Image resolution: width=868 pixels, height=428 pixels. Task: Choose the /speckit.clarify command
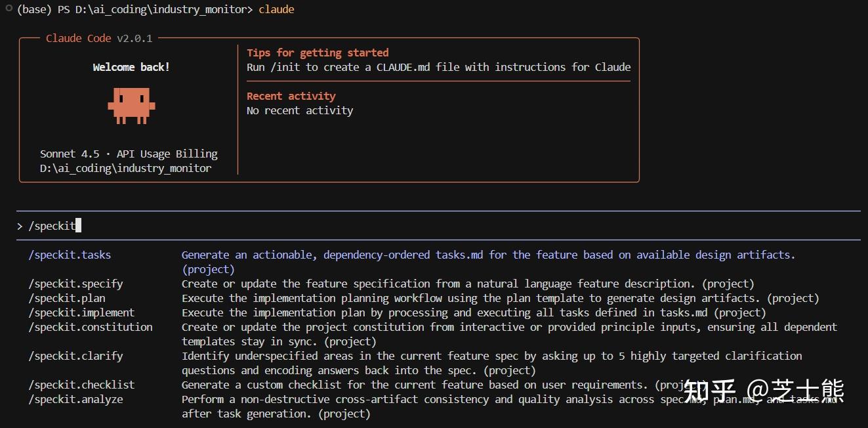[x=75, y=356]
